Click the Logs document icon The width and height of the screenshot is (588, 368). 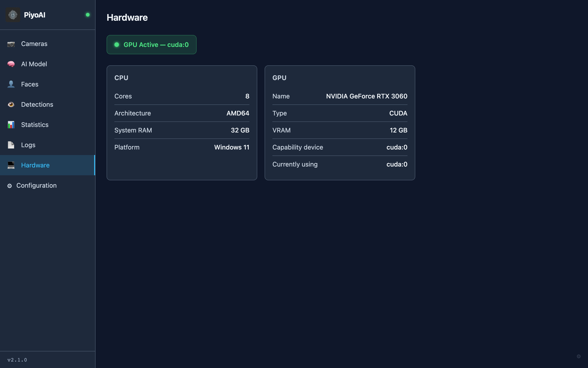(11, 145)
